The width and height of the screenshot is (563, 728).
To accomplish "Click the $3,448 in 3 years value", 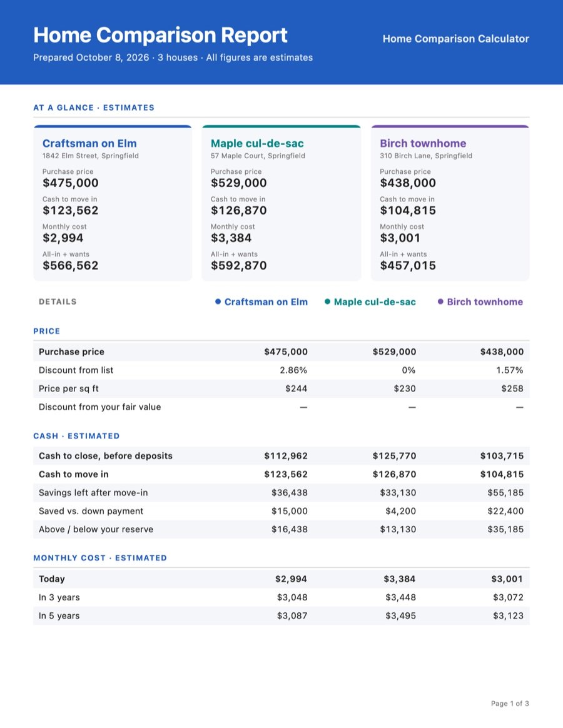I will click(x=401, y=597).
